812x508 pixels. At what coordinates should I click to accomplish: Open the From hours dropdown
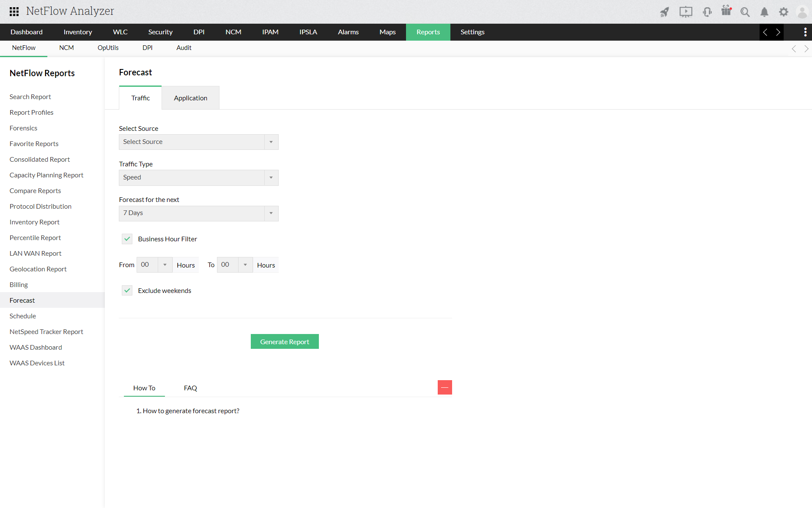pyautogui.click(x=154, y=265)
